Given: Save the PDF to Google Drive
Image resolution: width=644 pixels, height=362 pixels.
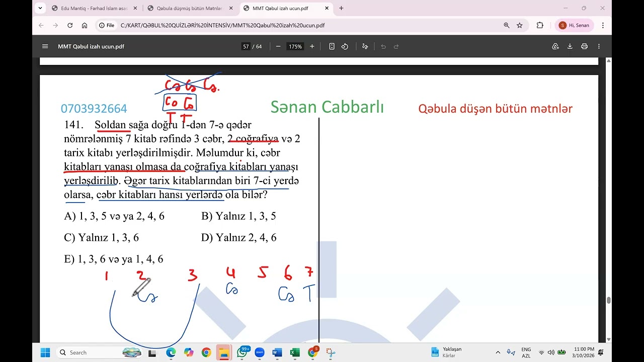Looking at the screenshot, I should (555, 46).
